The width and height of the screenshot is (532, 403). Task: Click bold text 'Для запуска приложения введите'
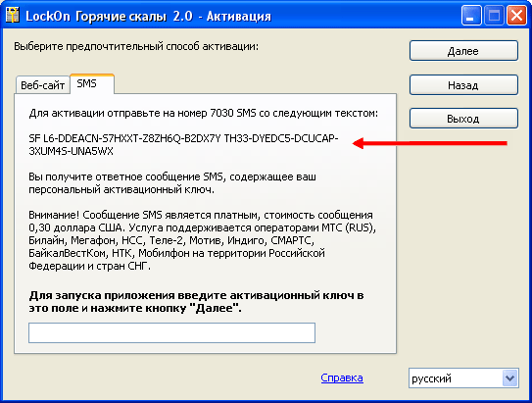pyautogui.click(x=127, y=295)
